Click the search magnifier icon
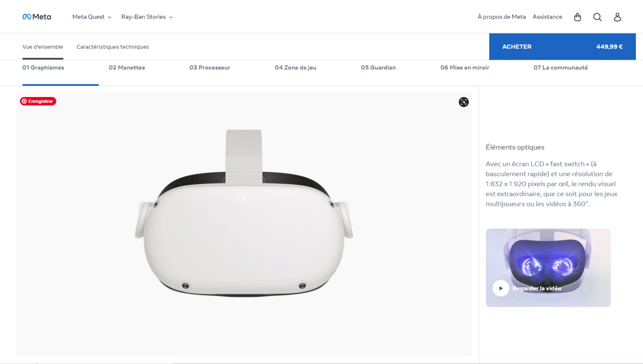 597,17
